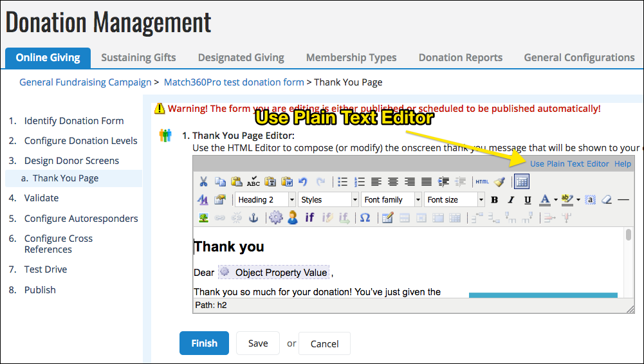Click the spell check ABC icon

[x=253, y=181]
